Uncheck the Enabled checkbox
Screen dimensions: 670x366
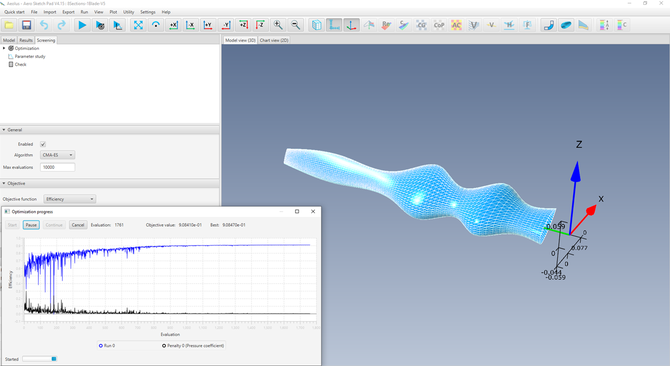(x=43, y=144)
